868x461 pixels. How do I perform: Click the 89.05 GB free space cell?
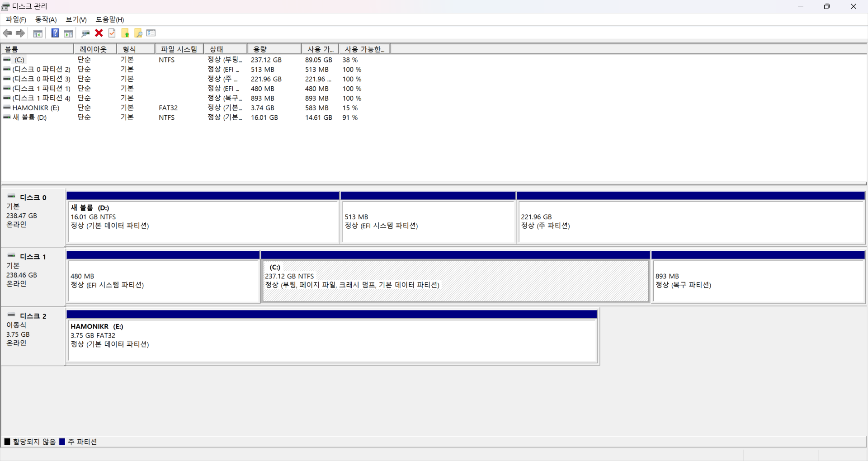click(x=318, y=60)
